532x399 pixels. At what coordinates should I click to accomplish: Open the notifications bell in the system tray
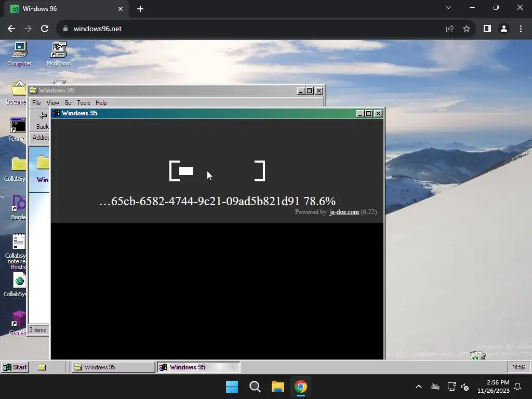518,387
